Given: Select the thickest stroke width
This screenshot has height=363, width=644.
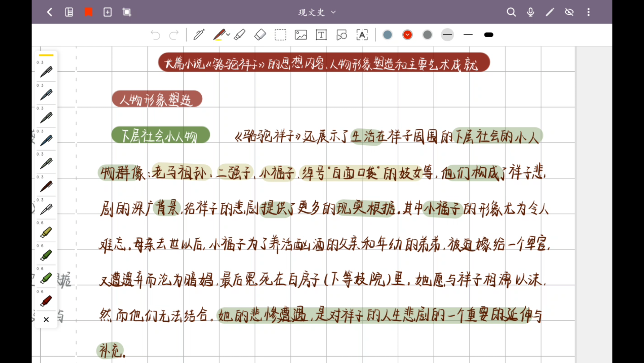Looking at the screenshot, I should point(489,35).
